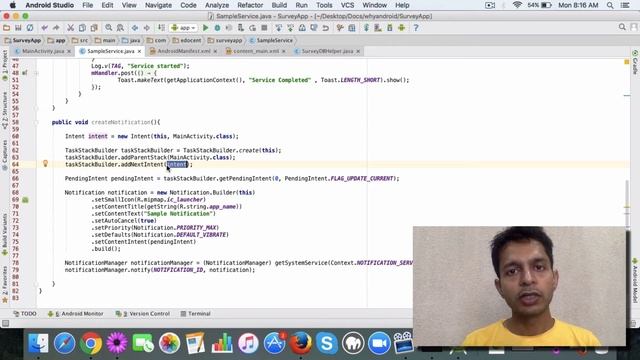
Task: Switch to the content_main.xml tab
Action: pyautogui.click(x=256, y=51)
